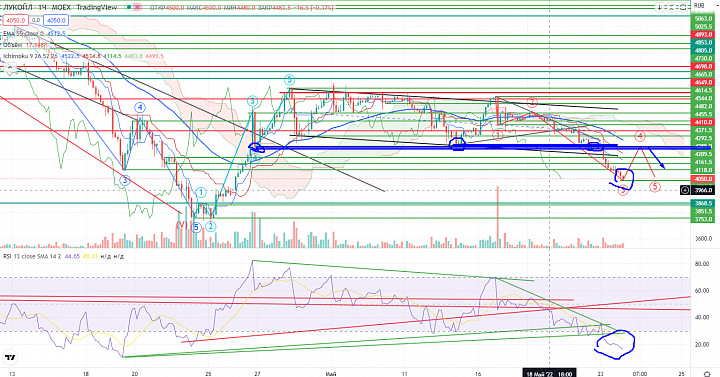Click the red 4410.0 price level label
Viewport: 720px width, 377px height.
[703, 122]
